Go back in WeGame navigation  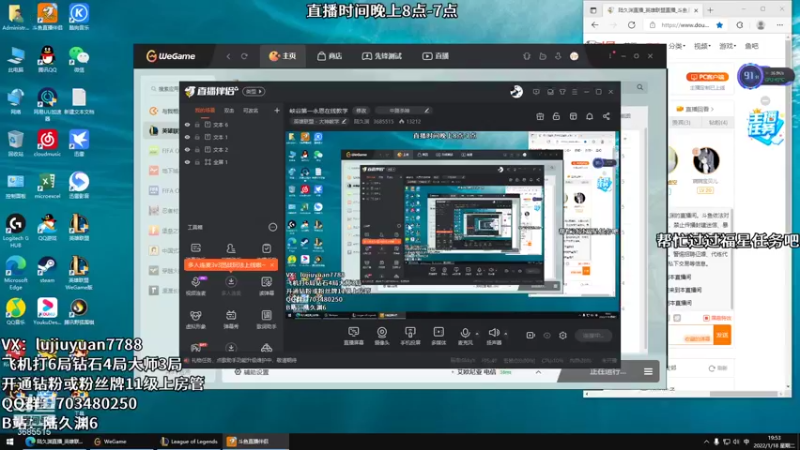[x=229, y=56]
